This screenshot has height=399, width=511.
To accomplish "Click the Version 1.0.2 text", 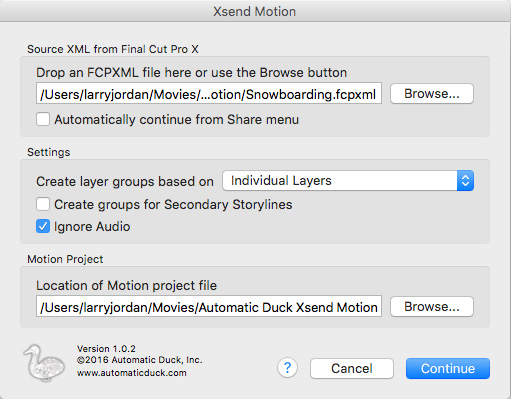I will [106, 349].
